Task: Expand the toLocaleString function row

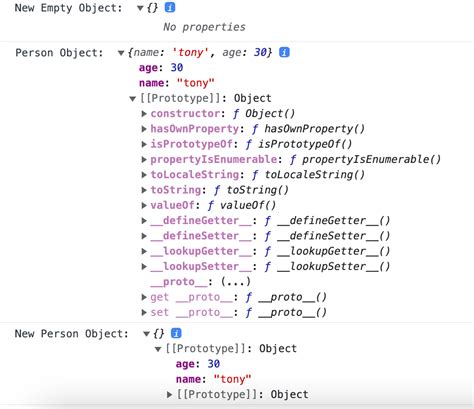Action: pyautogui.click(x=144, y=175)
